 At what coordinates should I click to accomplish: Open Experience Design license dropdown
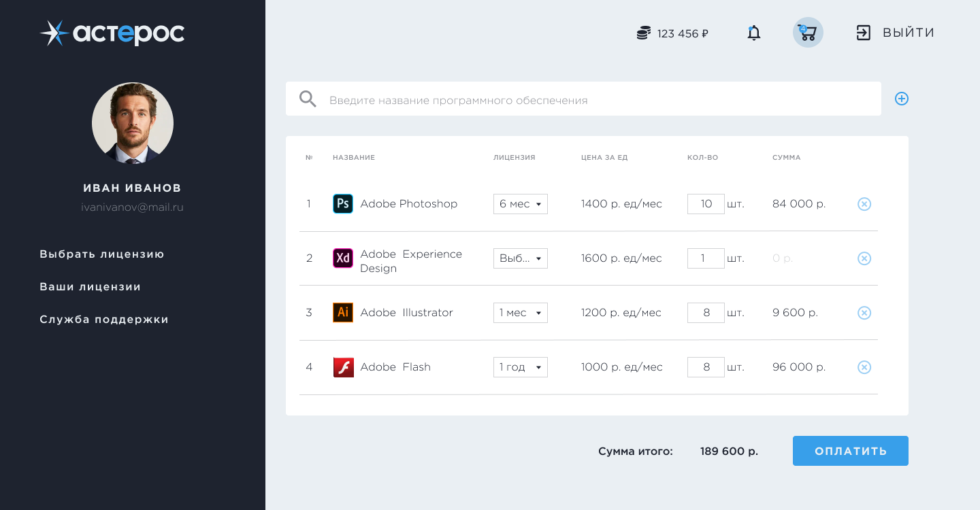click(521, 258)
